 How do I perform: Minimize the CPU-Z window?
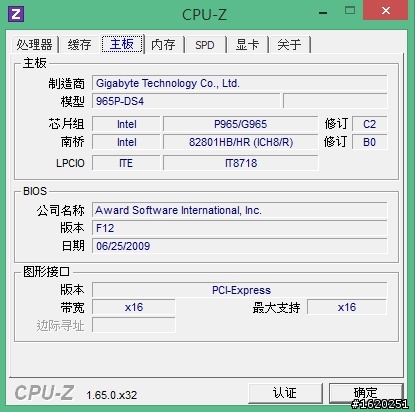323,13
